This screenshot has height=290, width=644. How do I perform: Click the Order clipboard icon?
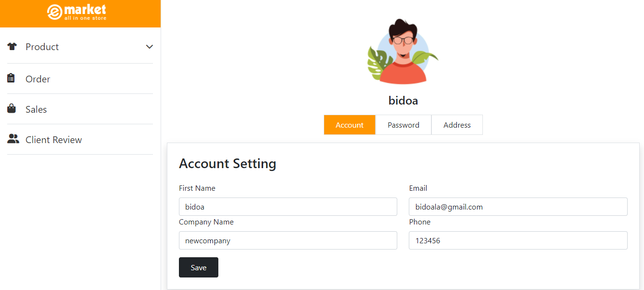[x=11, y=79]
